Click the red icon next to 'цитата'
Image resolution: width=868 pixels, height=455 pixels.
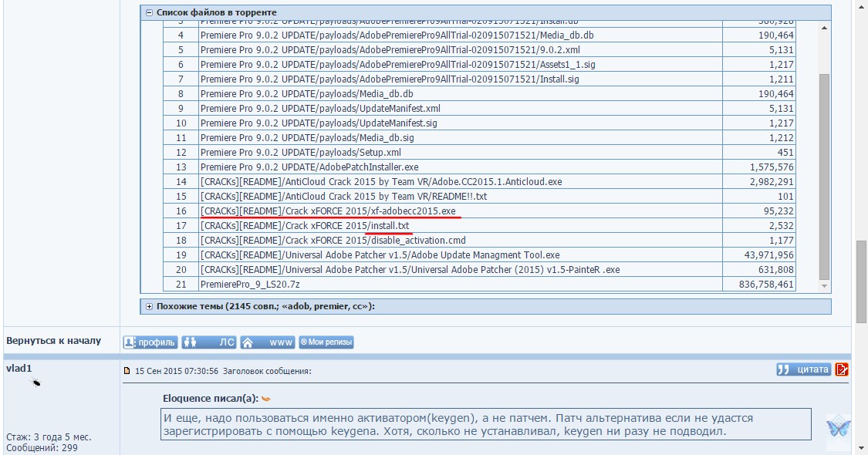842,369
